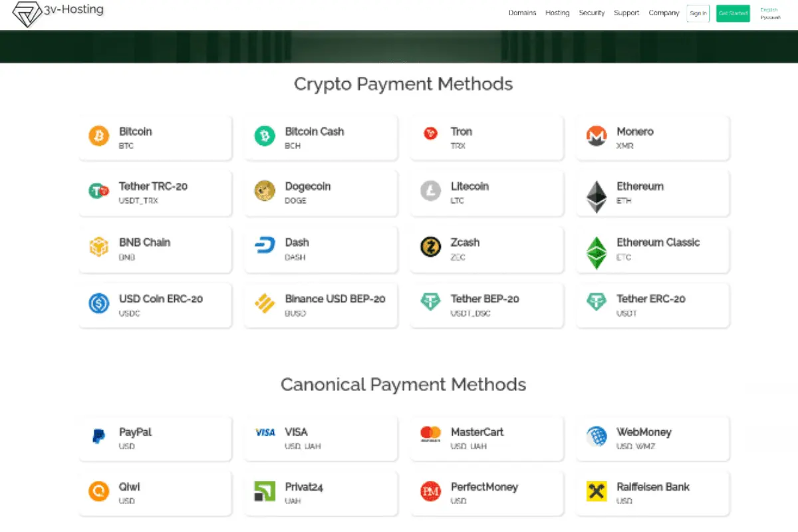This screenshot has height=532, width=798.
Task: Click the Get Started button
Action: click(x=733, y=13)
